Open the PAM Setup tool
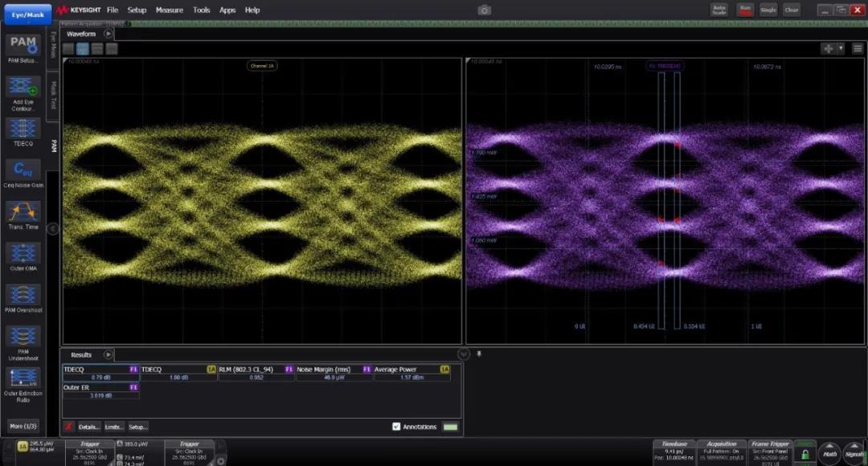868x466 pixels. [23, 44]
